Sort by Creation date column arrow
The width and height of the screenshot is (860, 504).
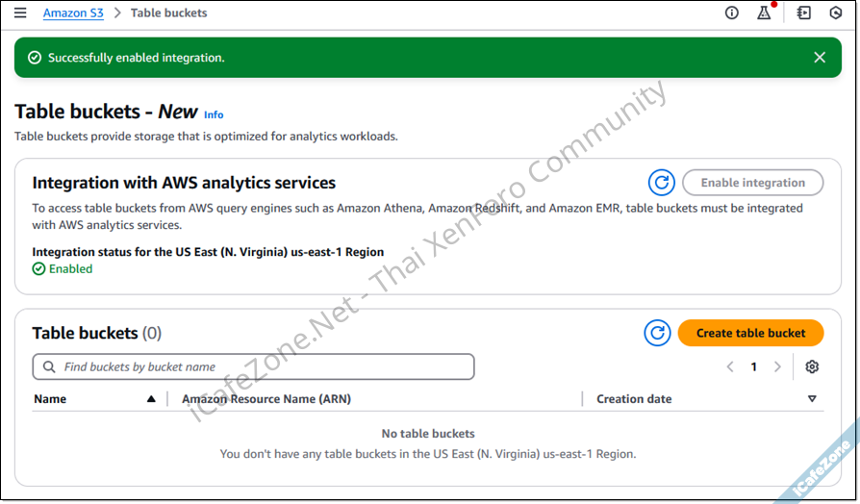pos(812,399)
